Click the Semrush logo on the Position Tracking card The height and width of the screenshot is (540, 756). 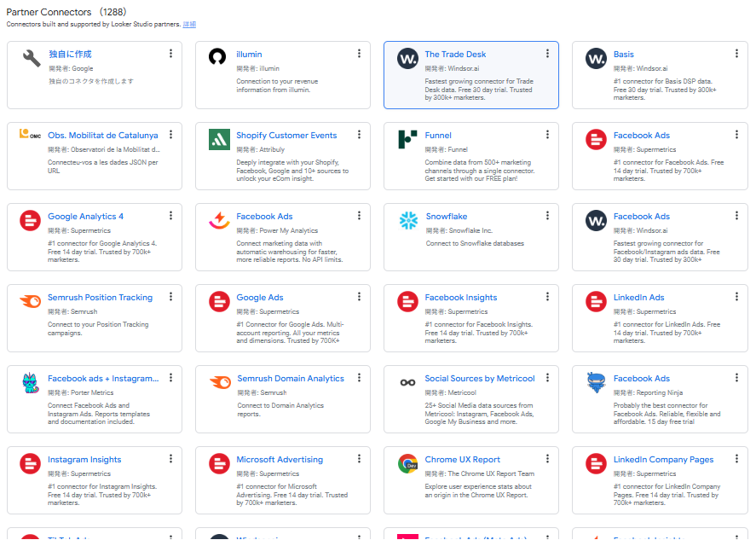pyautogui.click(x=31, y=302)
